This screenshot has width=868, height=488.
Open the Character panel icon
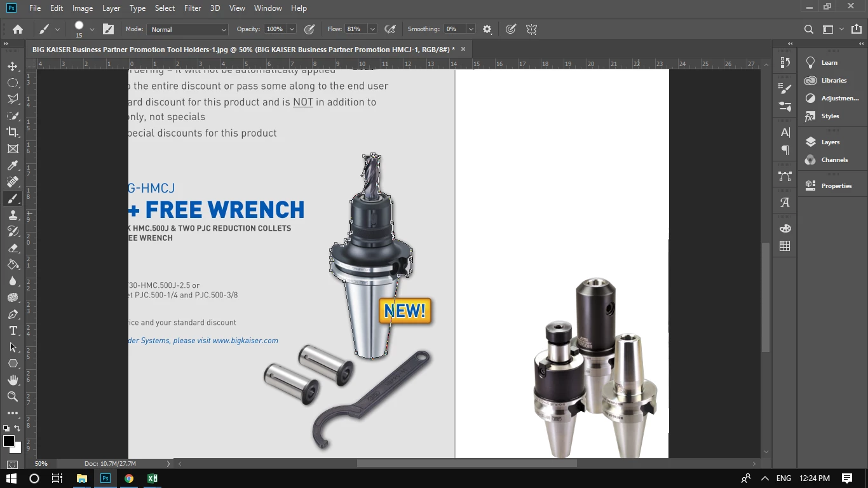click(x=785, y=132)
